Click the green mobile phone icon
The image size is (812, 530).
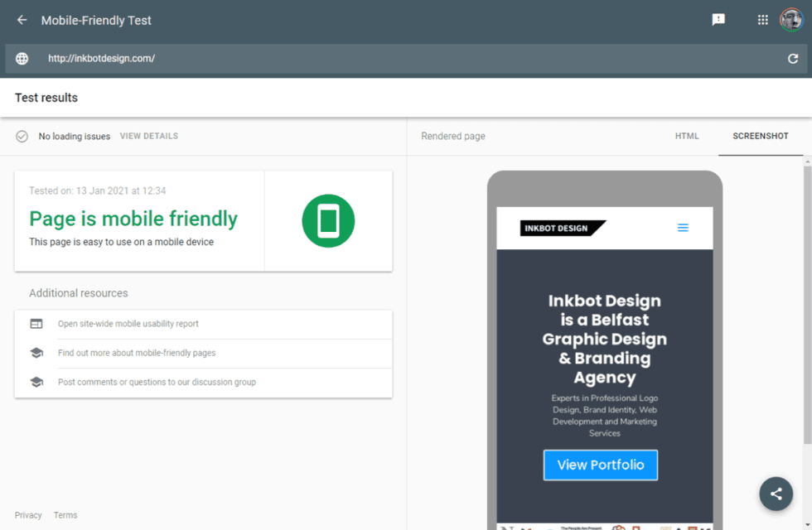coord(328,221)
